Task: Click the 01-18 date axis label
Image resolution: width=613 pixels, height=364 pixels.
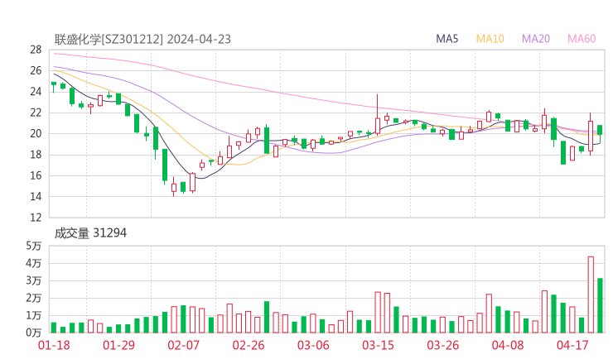Action: [54, 345]
